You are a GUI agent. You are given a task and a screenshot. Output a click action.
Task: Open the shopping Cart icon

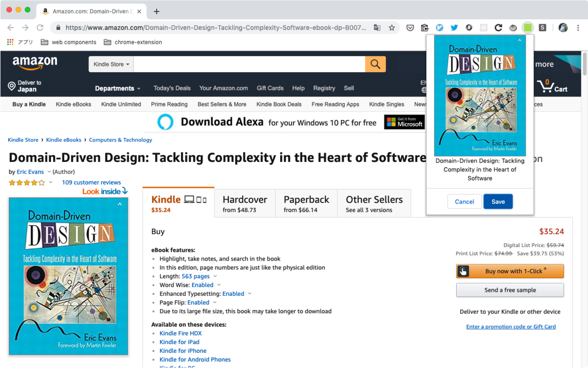coord(552,86)
